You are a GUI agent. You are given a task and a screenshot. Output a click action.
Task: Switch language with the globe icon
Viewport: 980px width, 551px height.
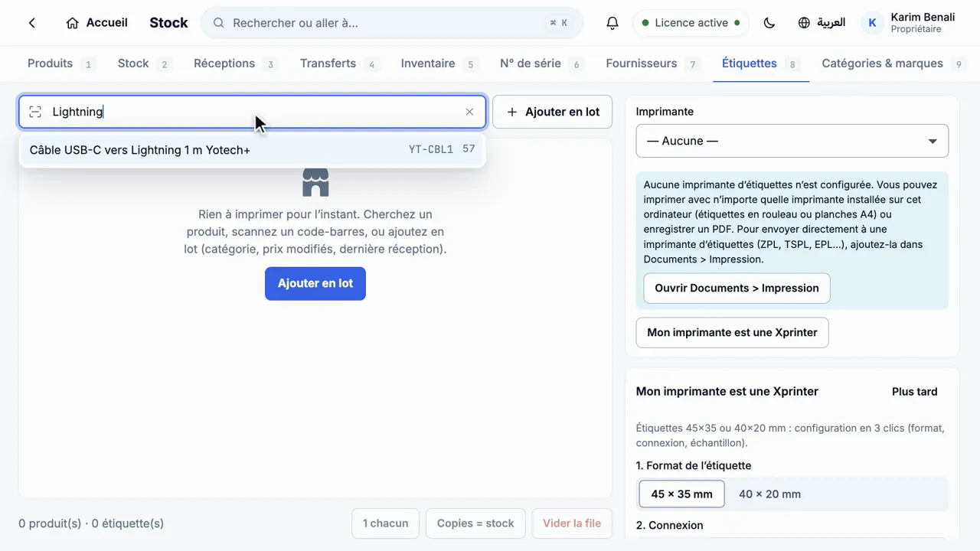coord(804,23)
